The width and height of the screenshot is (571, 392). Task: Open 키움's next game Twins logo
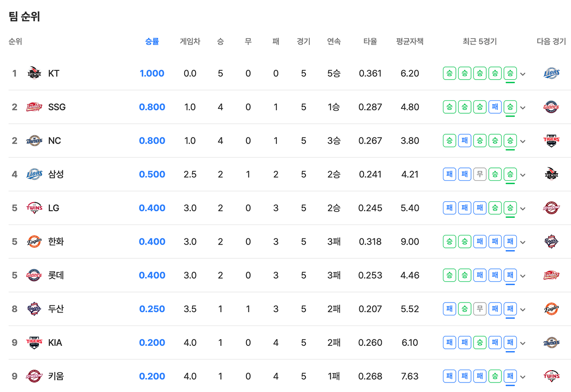(551, 376)
